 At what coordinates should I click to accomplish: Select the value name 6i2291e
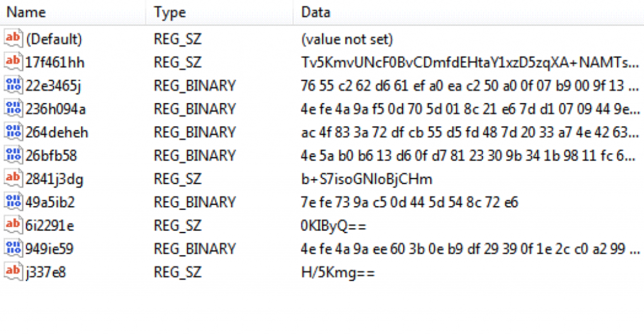[x=50, y=226]
